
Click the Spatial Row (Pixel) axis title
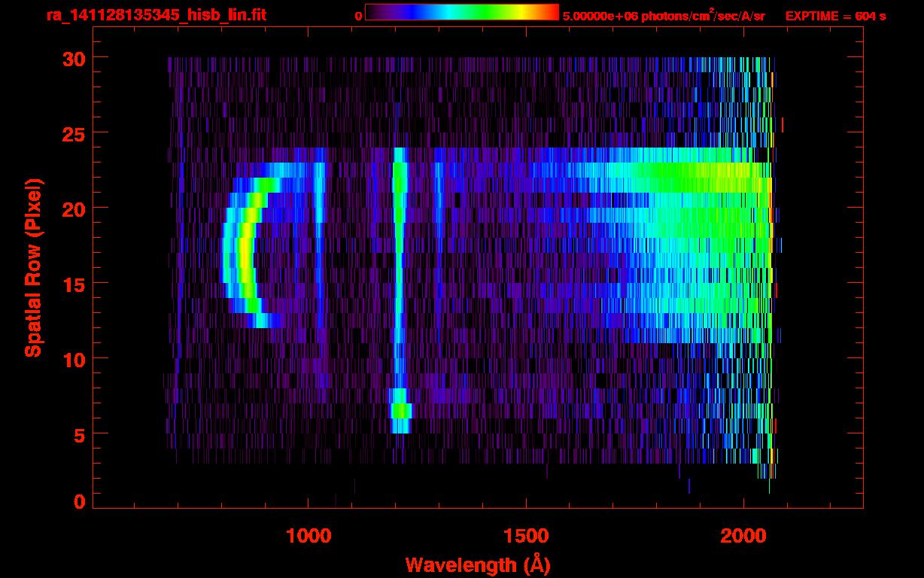click(33, 267)
